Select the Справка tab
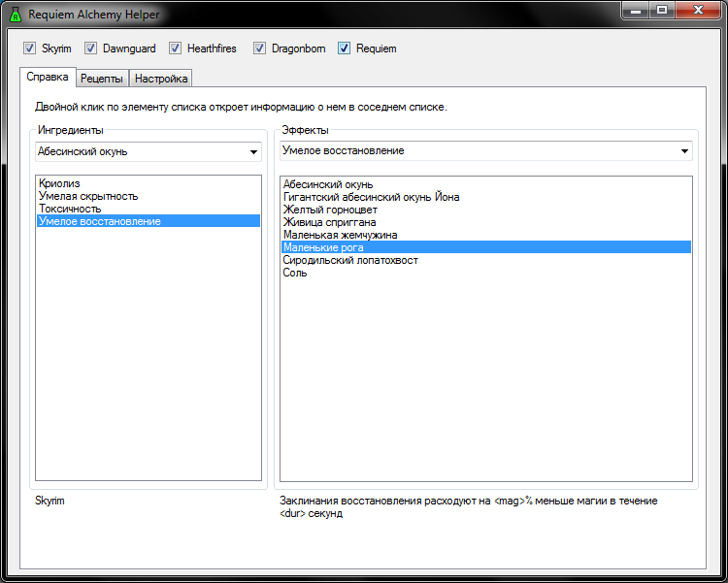Viewport: 728px width, 583px height. pos(48,78)
